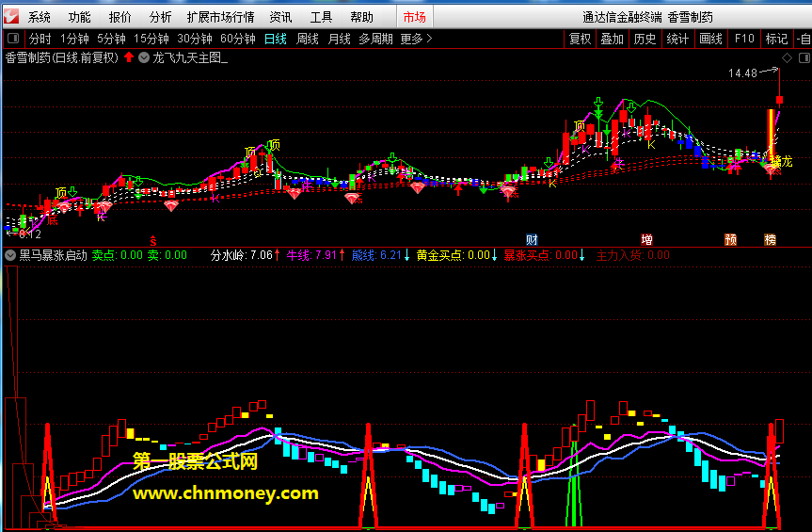
Task: Click the 主力入货: 0.00 value
Action: pyautogui.click(x=633, y=255)
